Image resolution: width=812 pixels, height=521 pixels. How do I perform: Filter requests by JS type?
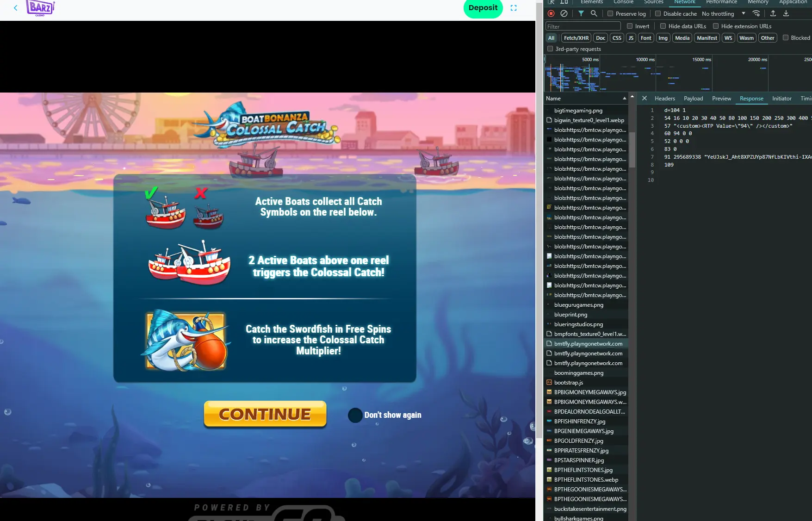631,38
